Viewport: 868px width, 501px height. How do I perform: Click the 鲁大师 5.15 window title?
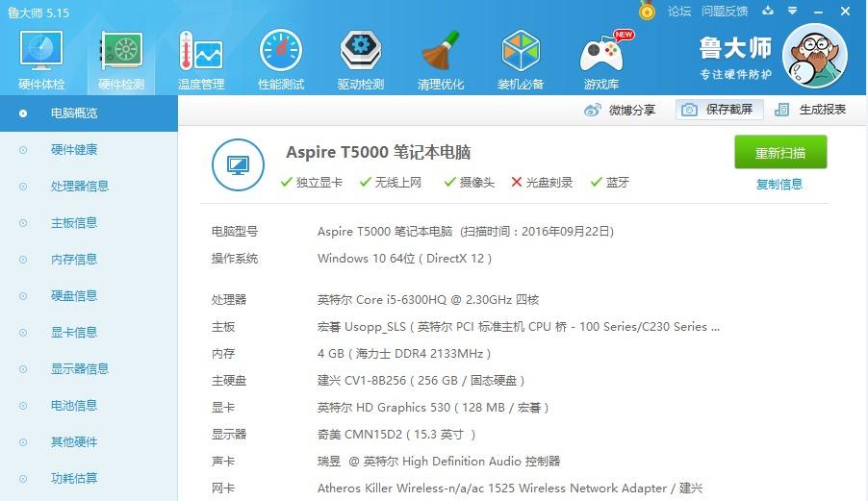pyautogui.click(x=38, y=13)
